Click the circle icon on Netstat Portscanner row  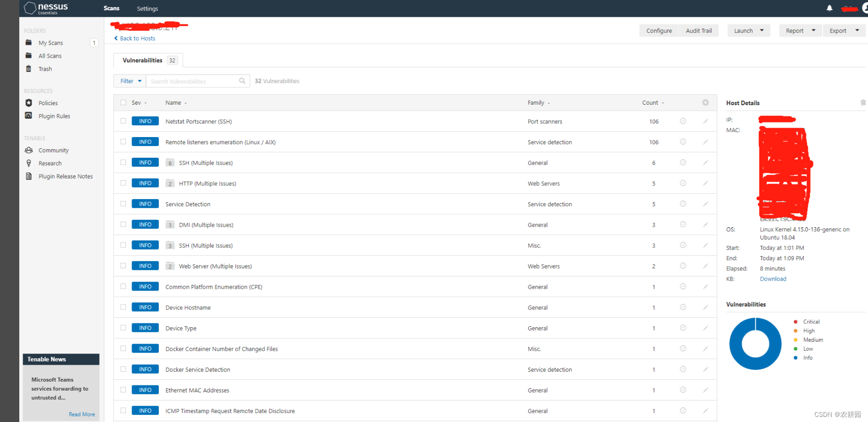coord(683,121)
